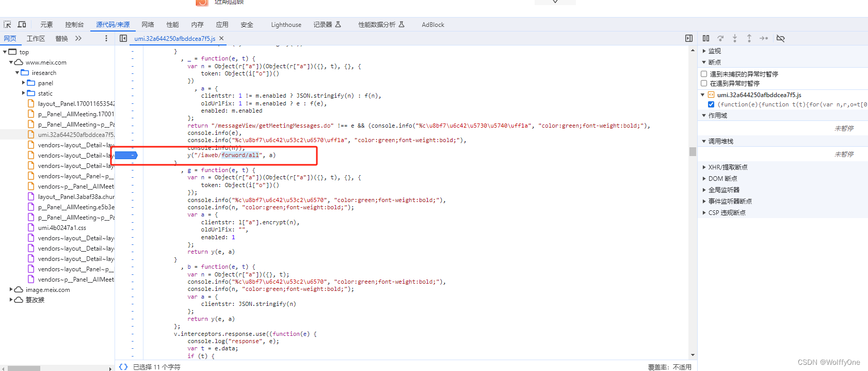The height and width of the screenshot is (371, 868).
Task: Click the code editor vertical scrollbar thumb
Action: pos(693,151)
